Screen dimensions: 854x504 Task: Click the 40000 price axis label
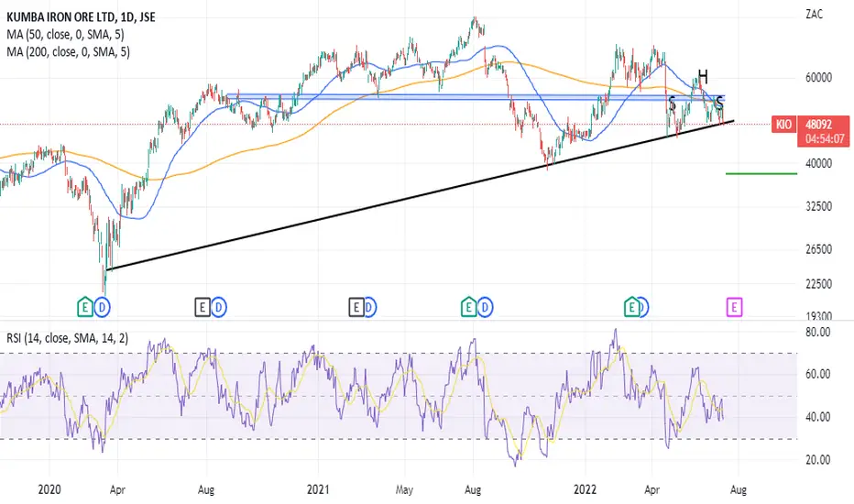click(818, 163)
